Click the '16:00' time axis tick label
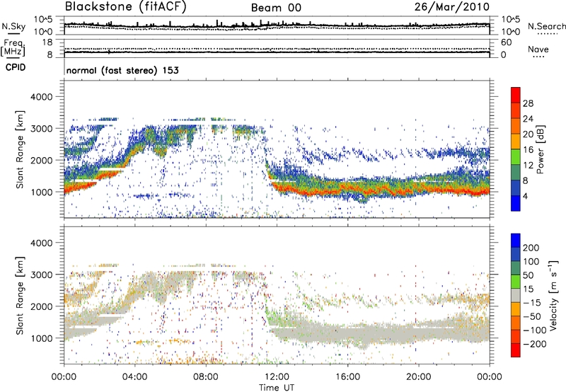Viewport: 566px width, 392px height. pos(347,377)
